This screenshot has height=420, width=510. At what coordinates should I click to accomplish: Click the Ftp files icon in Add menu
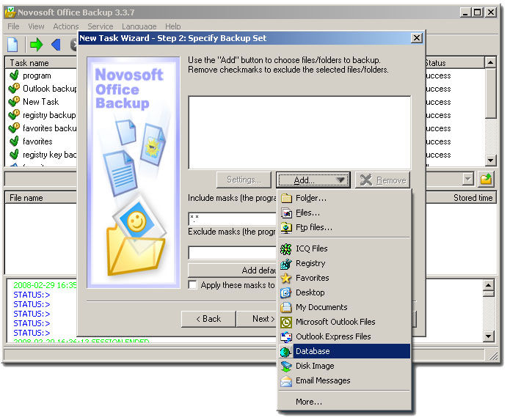pos(286,228)
